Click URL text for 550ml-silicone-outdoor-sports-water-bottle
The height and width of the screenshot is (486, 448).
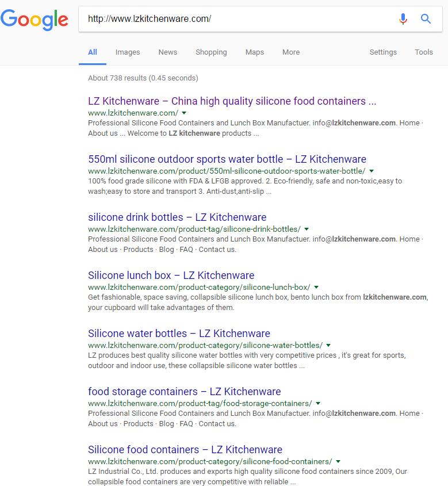[227, 171]
